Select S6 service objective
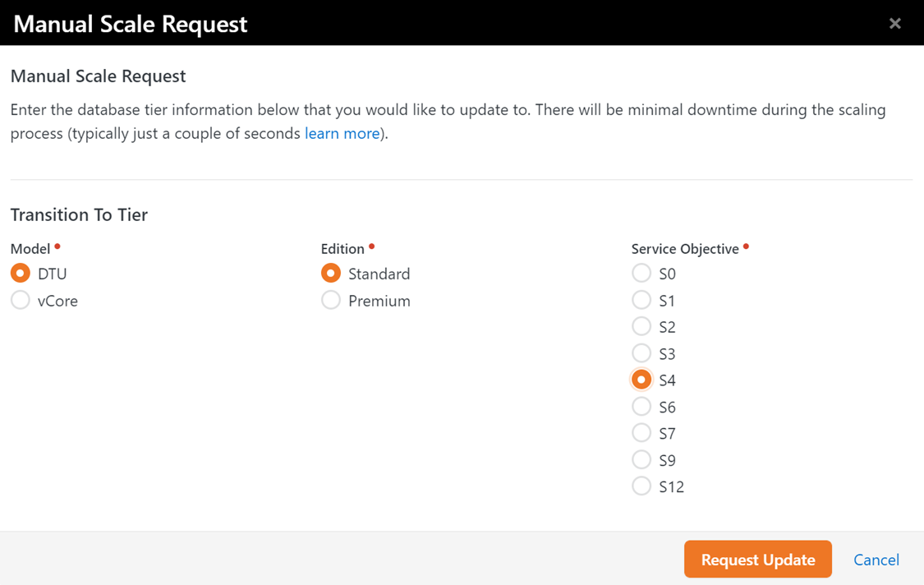The width and height of the screenshot is (924, 585). coord(641,407)
